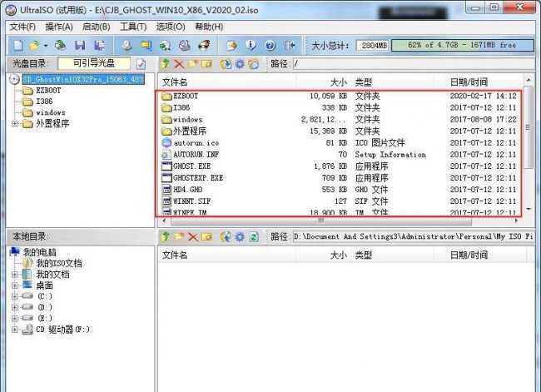Expand the (C:) drive node
Image resolution: width=541 pixels, height=392 pixels.
pos(15,296)
